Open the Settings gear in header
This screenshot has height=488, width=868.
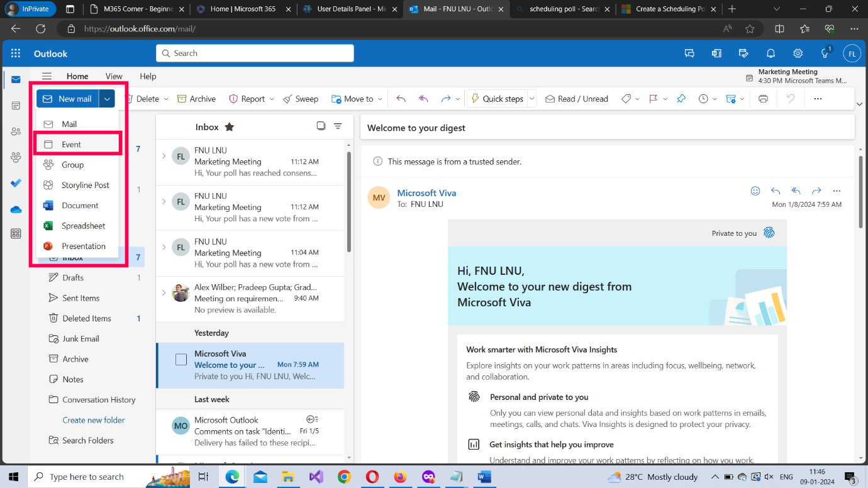click(798, 53)
